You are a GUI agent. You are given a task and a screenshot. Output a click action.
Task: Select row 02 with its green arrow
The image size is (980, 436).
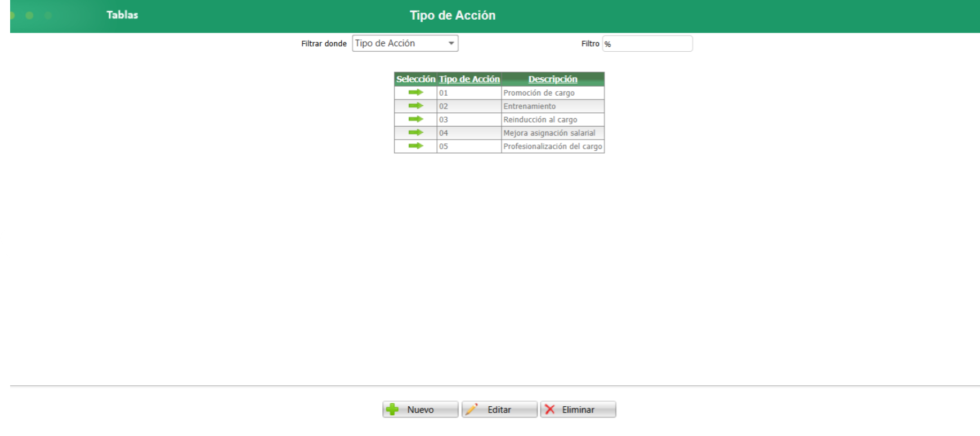click(x=415, y=106)
